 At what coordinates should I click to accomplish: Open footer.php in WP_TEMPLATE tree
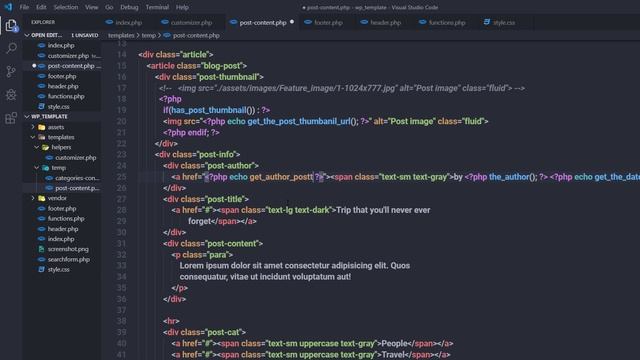tap(62, 209)
